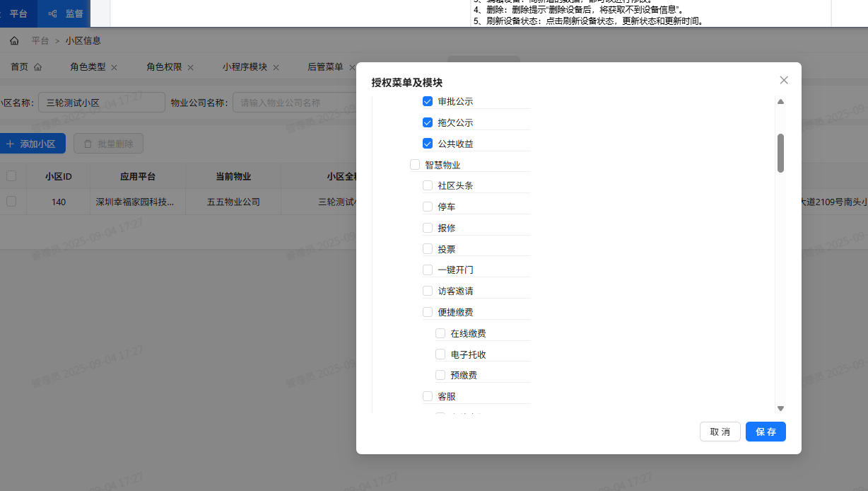868x491 pixels.
Task: Click the home icon in the breadcrumb bar
Action: [x=14, y=41]
